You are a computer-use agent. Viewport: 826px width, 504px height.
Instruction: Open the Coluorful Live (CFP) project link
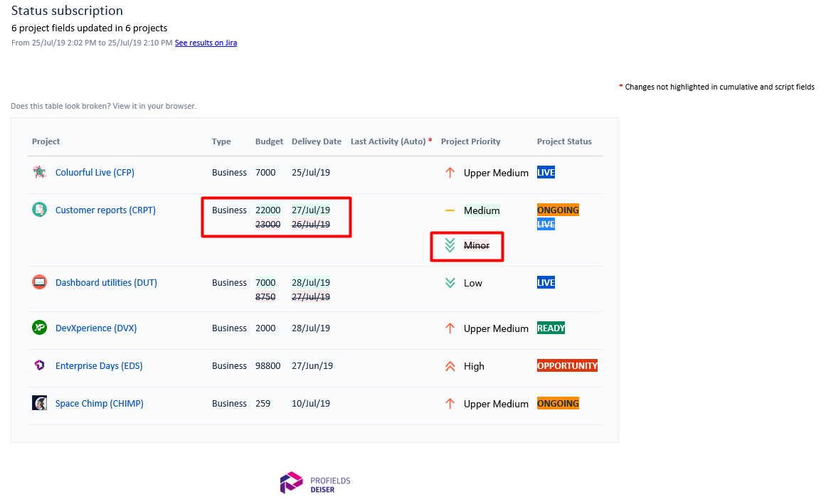point(95,172)
